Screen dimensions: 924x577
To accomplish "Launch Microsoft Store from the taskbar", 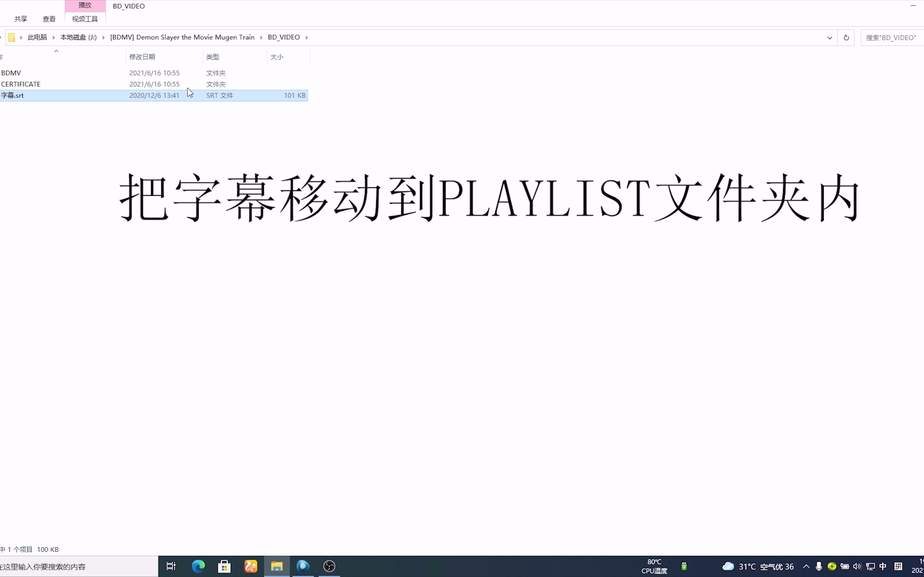I will point(225,567).
